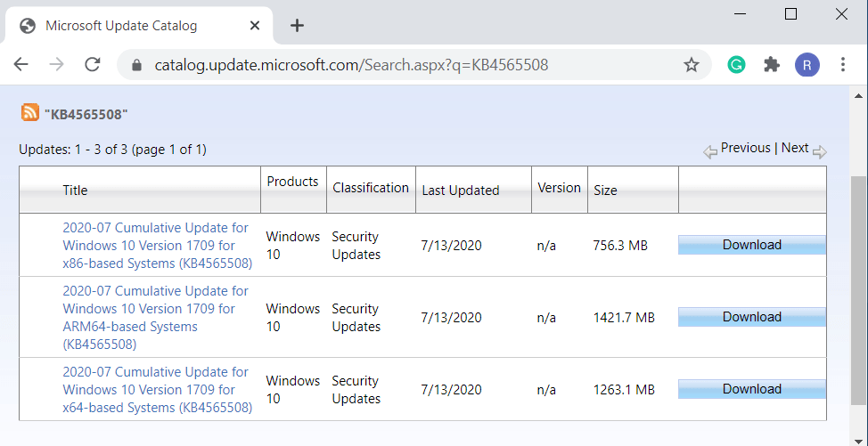Open the profile avatar labeled R
868x446 pixels.
pyautogui.click(x=807, y=65)
